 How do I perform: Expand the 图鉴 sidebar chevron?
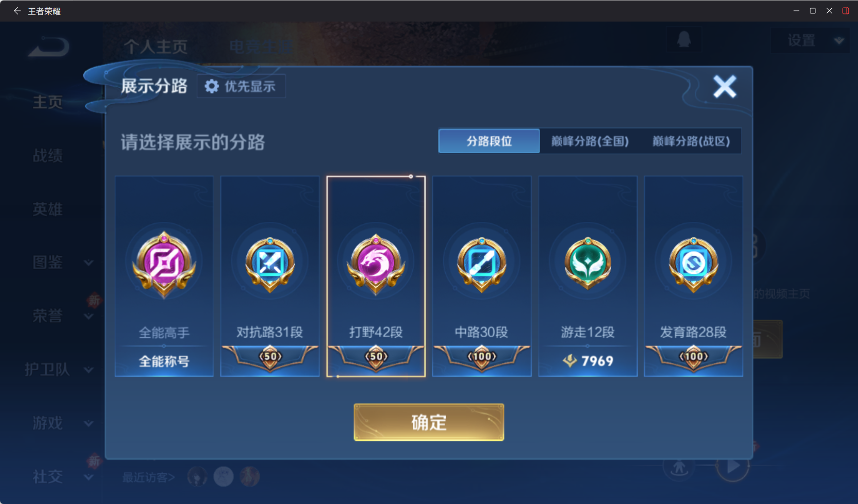(89, 263)
